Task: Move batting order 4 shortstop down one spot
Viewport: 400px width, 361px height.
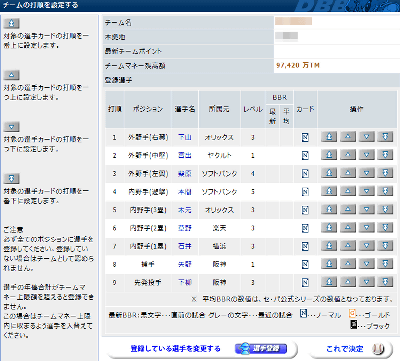Action: (366, 191)
